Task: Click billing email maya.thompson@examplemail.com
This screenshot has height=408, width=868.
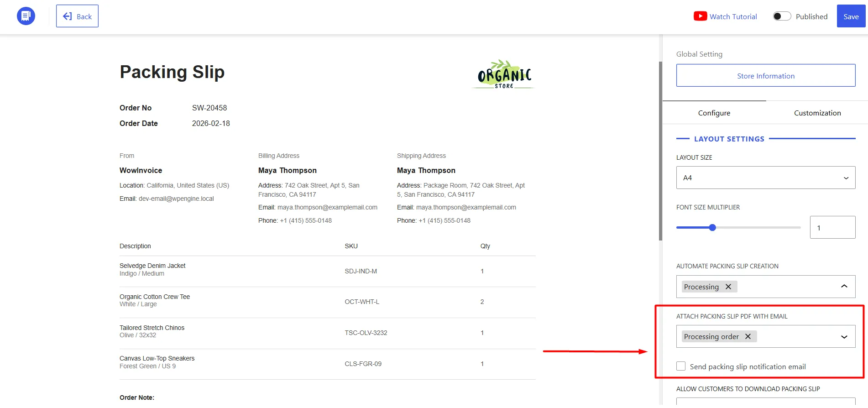Action: point(327,207)
